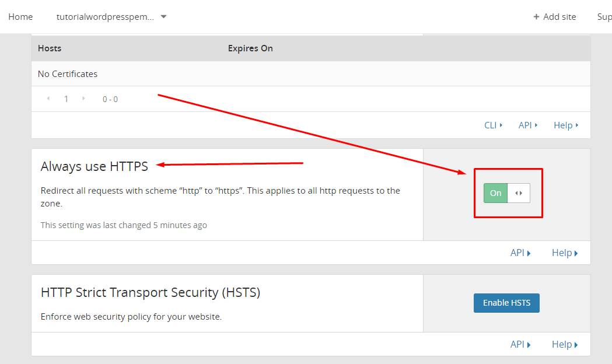612x364 pixels.
Task: Select page 1 in the certificates pagination
Action: (66, 99)
